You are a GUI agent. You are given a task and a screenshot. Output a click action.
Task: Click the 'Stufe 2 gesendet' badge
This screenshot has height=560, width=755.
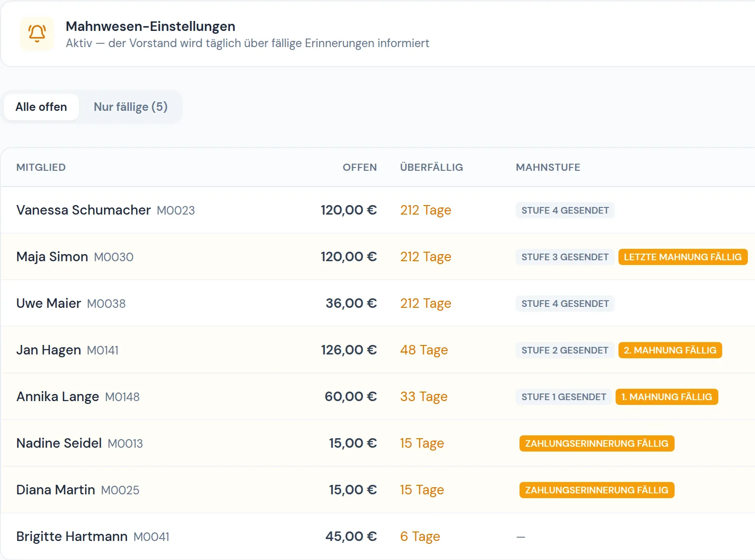pyautogui.click(x=565, y=350)
